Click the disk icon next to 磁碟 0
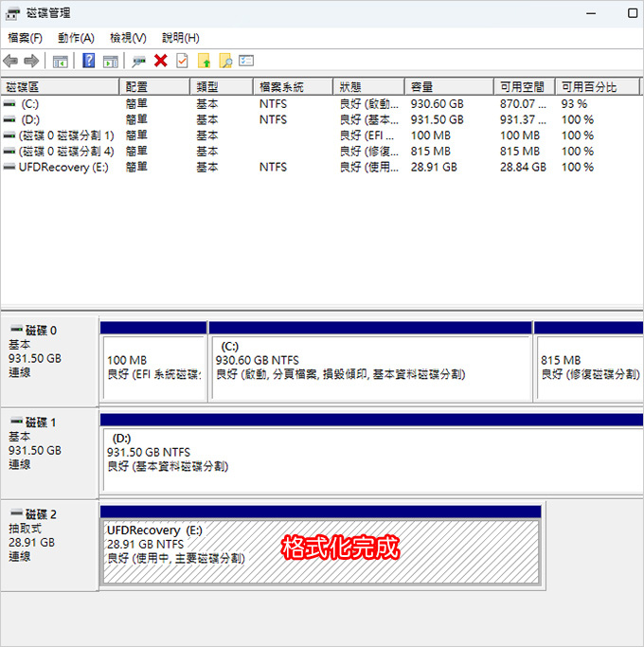The width and height of the screenshot is (644, 647). (16, 329)
